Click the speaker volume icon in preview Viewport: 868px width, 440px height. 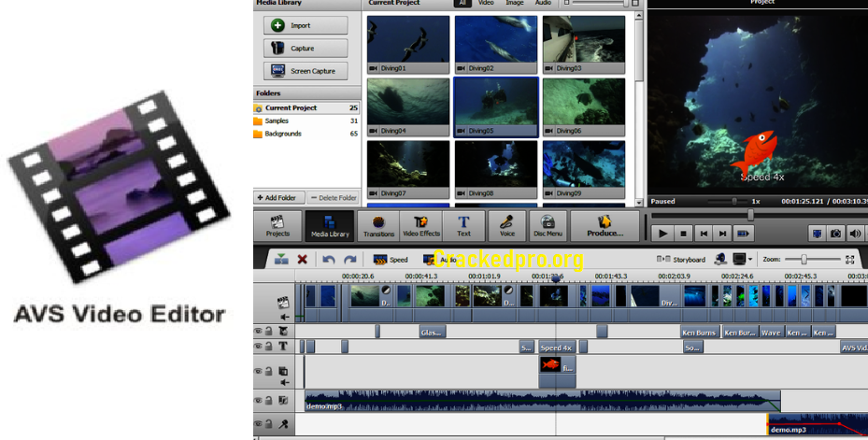(855, 234)
